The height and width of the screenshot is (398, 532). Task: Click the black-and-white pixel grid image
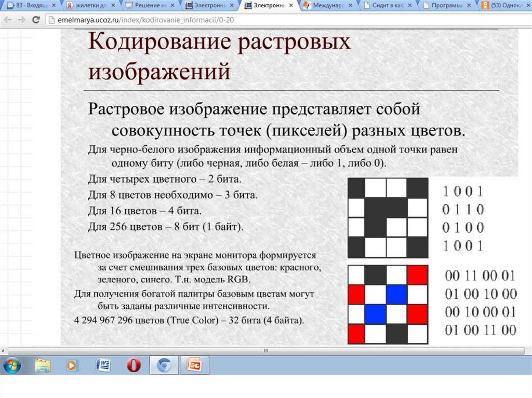tap(388, 218)
